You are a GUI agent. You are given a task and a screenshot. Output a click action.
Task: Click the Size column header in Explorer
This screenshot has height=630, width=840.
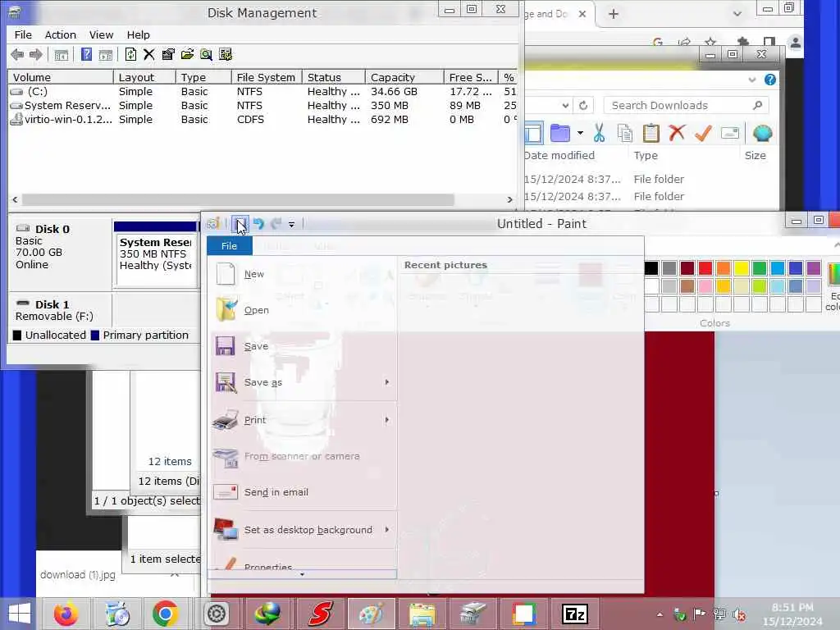coord(755,155)
